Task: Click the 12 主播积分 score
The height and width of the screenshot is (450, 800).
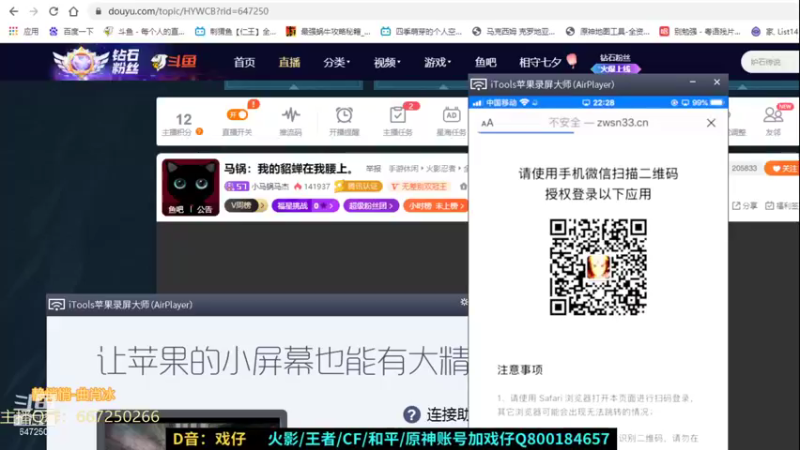Action: (183, 119)
